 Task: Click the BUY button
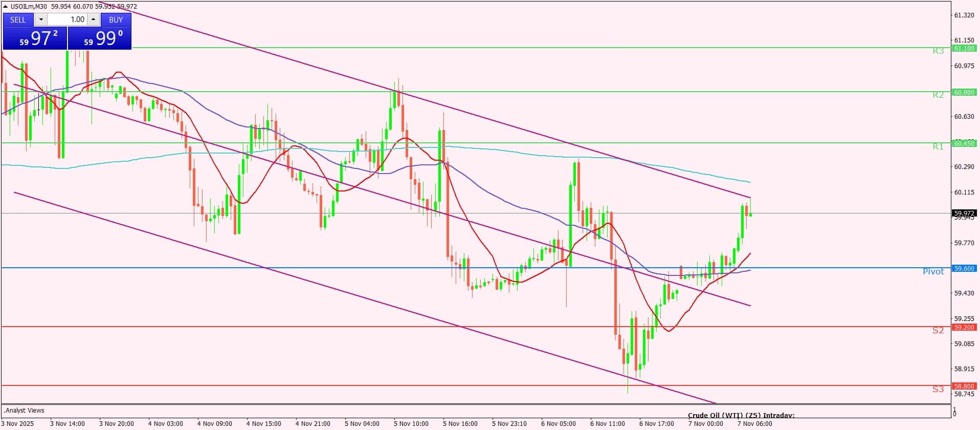[116, 19]
